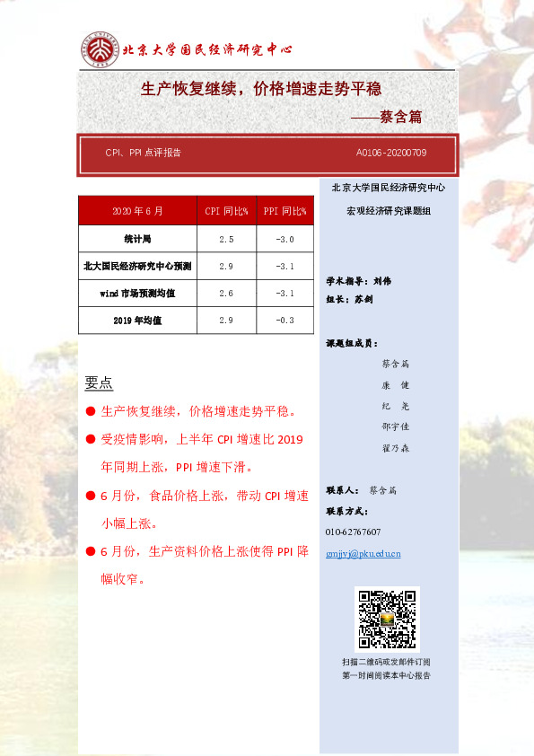The image size is (534, 756).
Task: Click the QR code image
Action: tap(387, 619)
